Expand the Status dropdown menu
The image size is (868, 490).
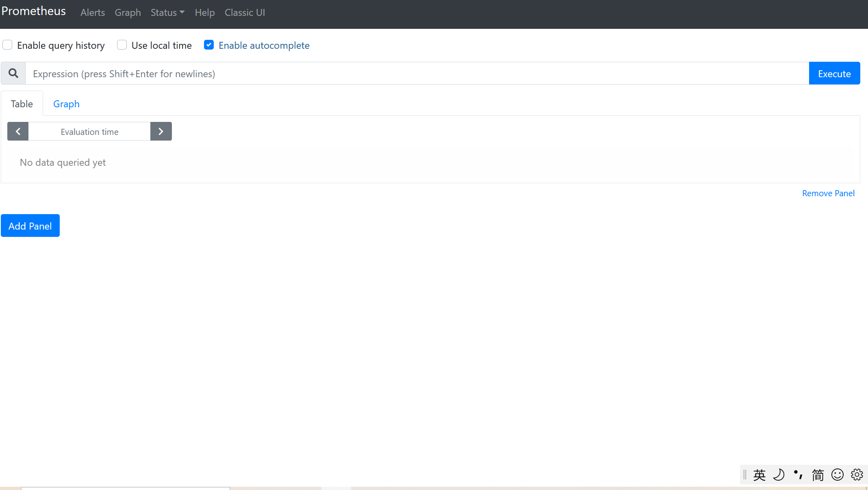(x=167, y=13)
